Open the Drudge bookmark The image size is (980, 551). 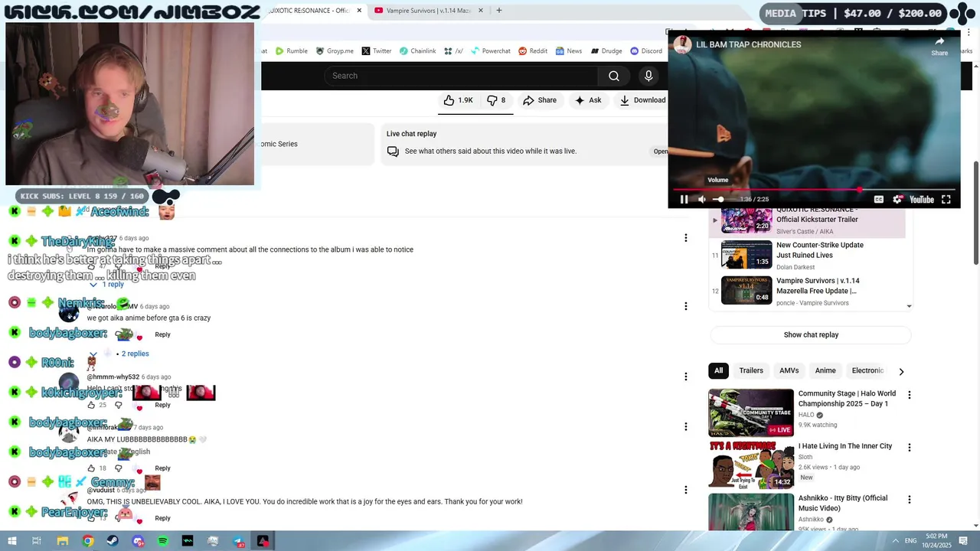tap(606, 51)
